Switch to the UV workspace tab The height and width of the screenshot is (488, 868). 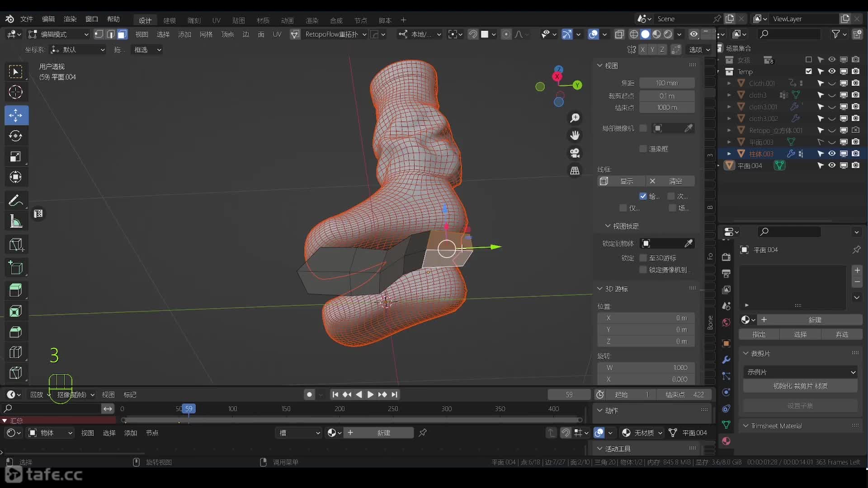click(x=216, y=20)
